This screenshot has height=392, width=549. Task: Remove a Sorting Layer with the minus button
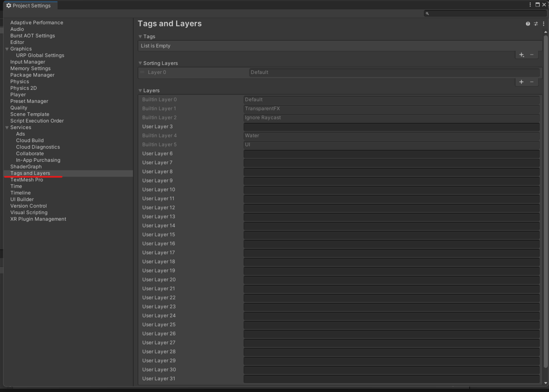(x=532, y=82)
